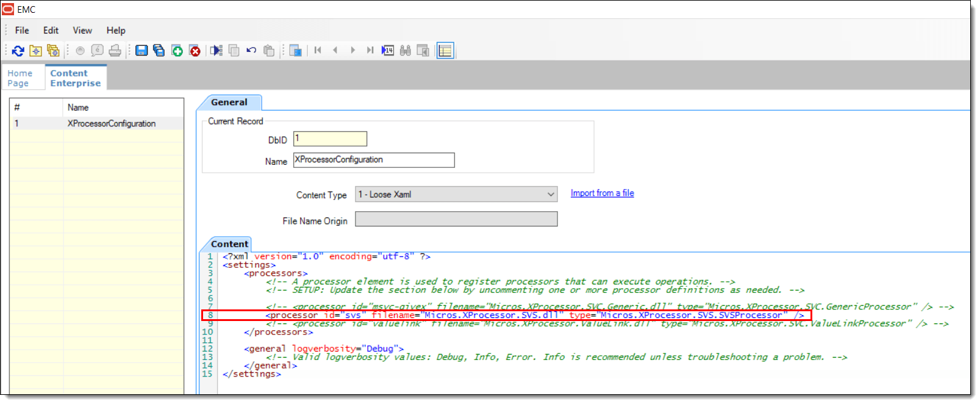
Task: Open the Help menu
Action: 116,31
